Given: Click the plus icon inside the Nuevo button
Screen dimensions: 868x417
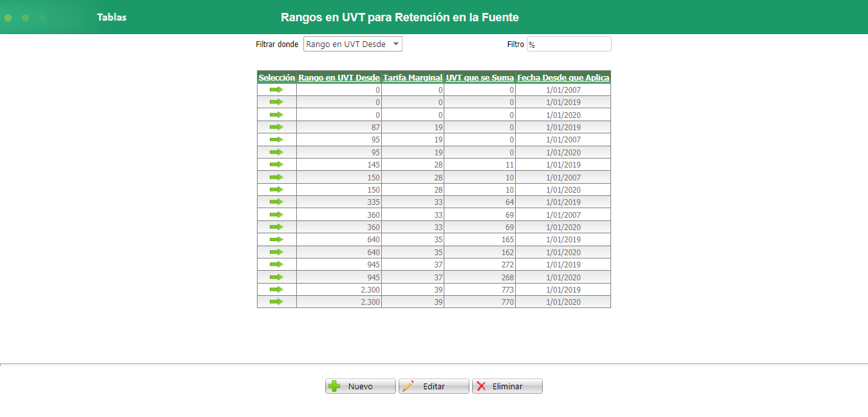Looking at the screenshot, I should (334, 386).
